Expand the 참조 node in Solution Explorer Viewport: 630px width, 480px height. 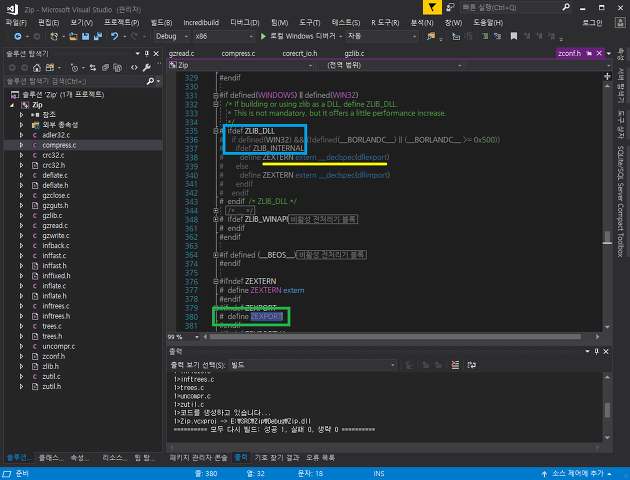click(x=22, y=115)
